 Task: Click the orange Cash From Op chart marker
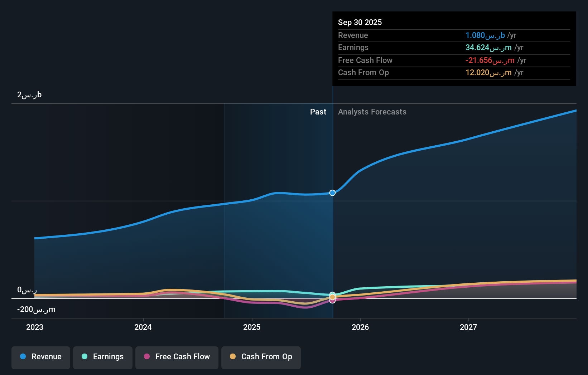332,297
